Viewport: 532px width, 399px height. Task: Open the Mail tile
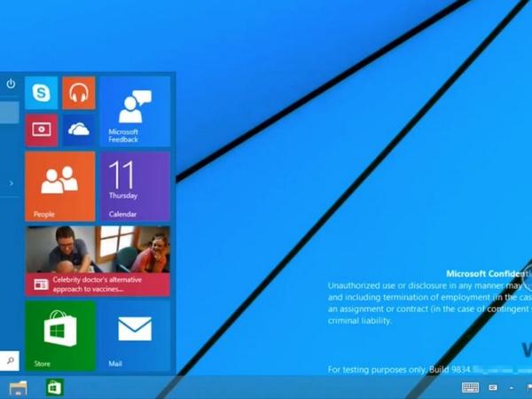point(135,336)
